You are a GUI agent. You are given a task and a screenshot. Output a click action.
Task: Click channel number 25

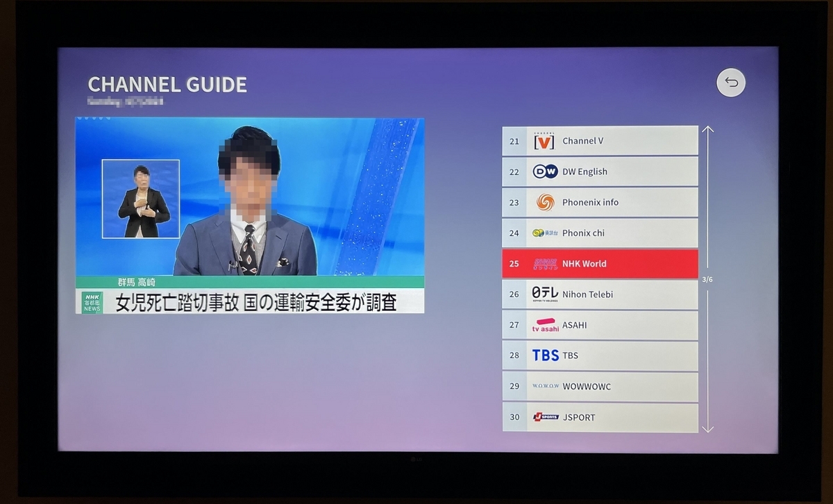[514, 264]
